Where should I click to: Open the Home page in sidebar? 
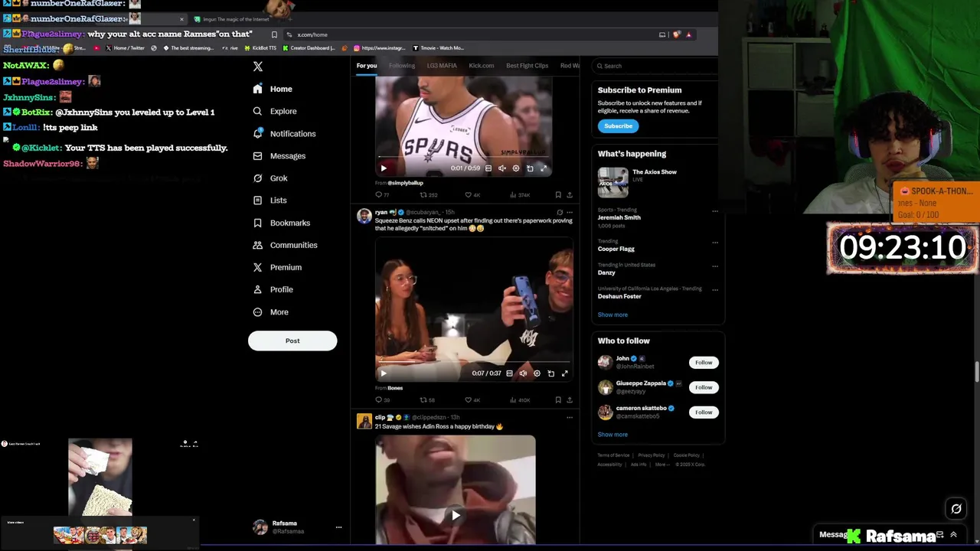pyautogui.click(x=273, y=89)
